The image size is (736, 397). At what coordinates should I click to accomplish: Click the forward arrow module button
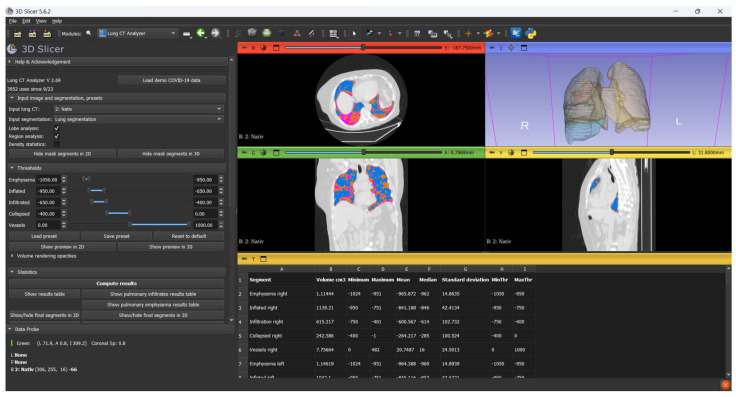(x=215, y=33)
